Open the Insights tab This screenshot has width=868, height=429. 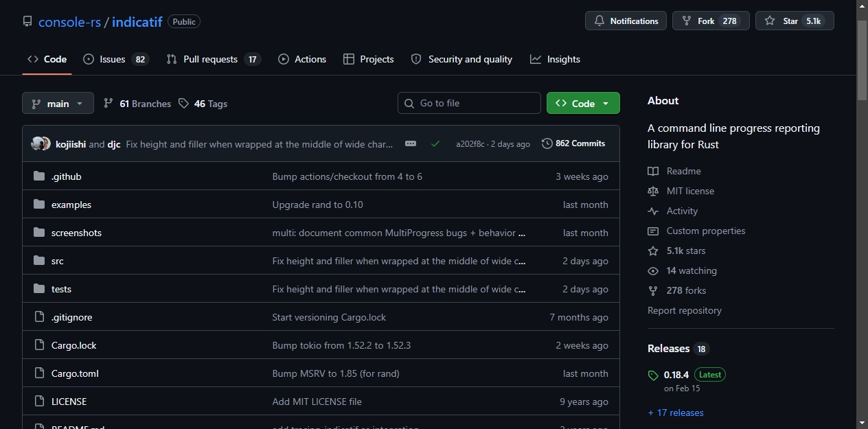[x=555, y=59]
